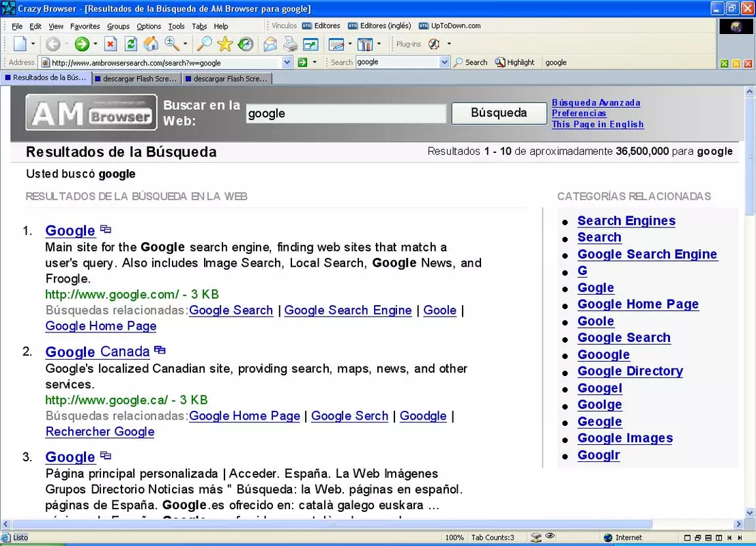Click the Highlight button
This screenshot has width=756, height=546.
pyautogui.click(x=515, y=62)
